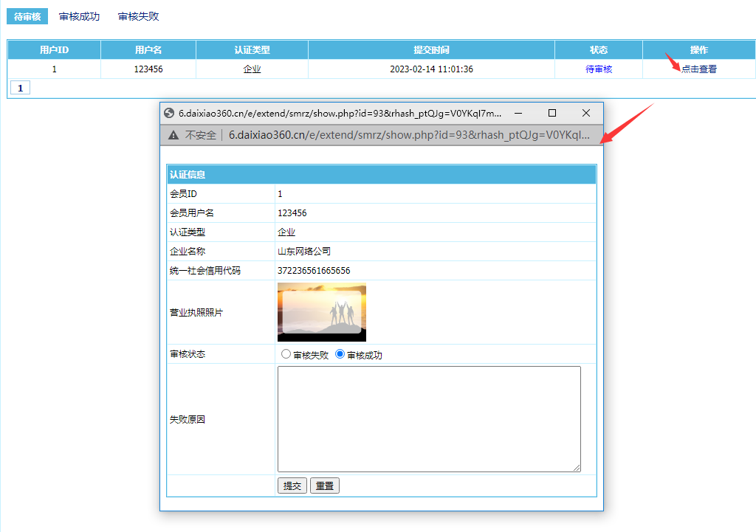Focus the 失败原因 text area
756x532 pixels.
(x=429, y=418)
